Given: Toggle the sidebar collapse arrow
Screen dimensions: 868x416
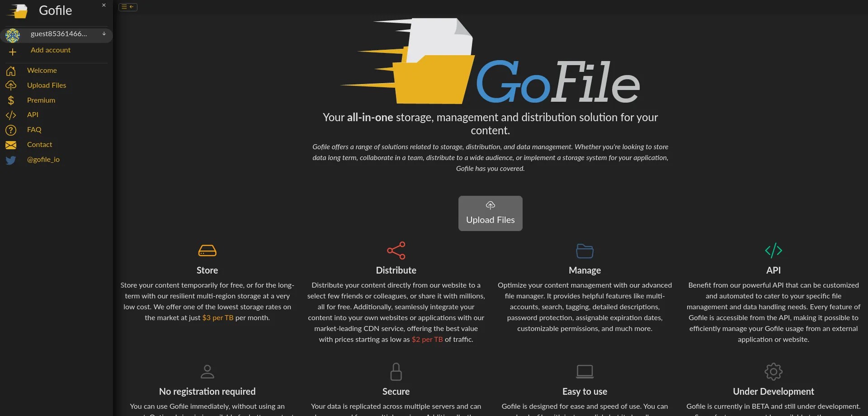Looking at the screenshot, I should (132, 7).
